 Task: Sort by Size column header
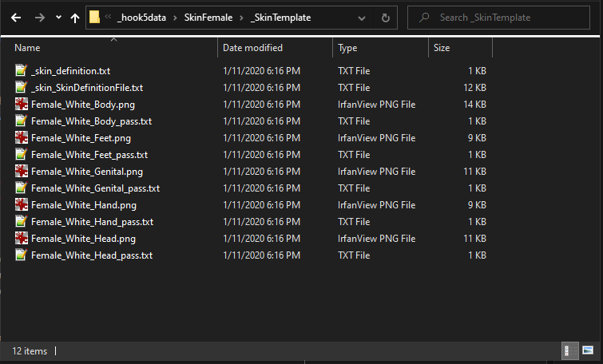click(442, 48)
